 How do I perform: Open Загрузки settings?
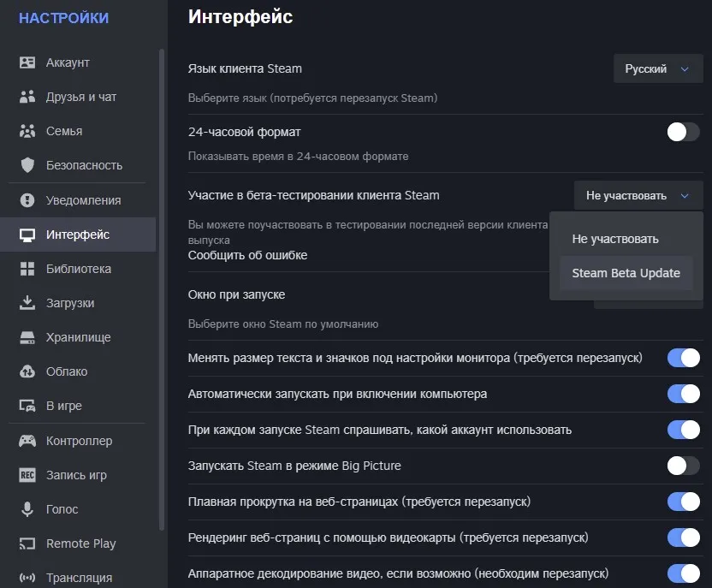78,303
